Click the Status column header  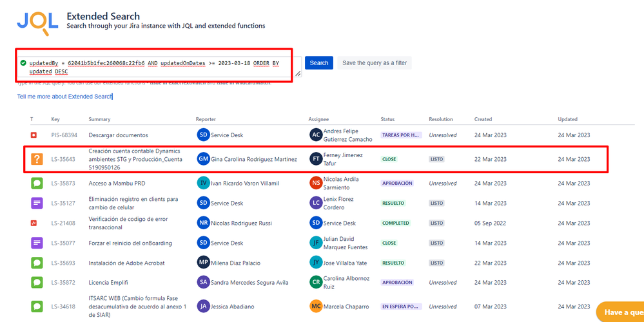coord(387,119)
